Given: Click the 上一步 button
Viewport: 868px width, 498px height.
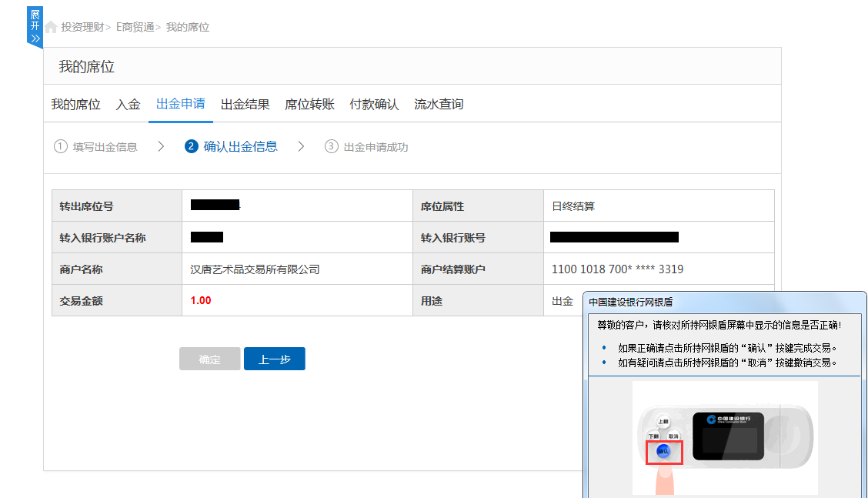Looking at the screenshot, I should pyautogui.click(x=275, y=359).
